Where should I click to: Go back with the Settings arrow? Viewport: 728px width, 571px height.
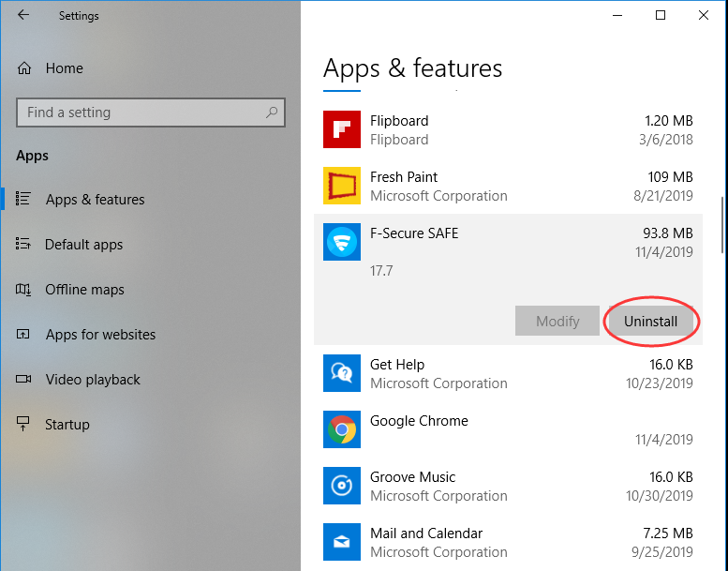tap(23, 15)
